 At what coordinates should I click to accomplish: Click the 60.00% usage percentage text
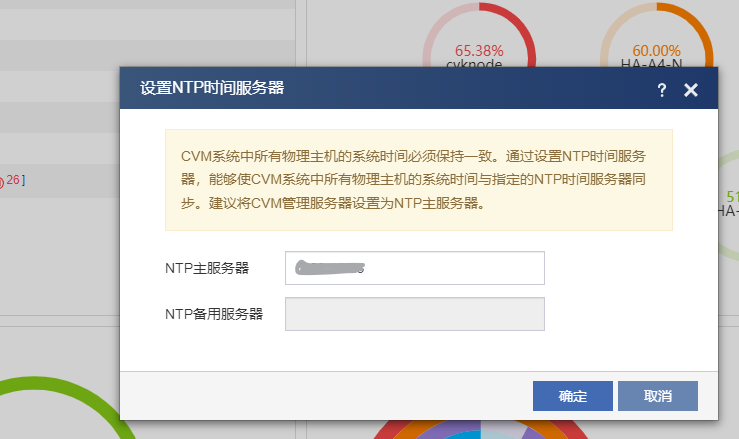pos(656,50)
